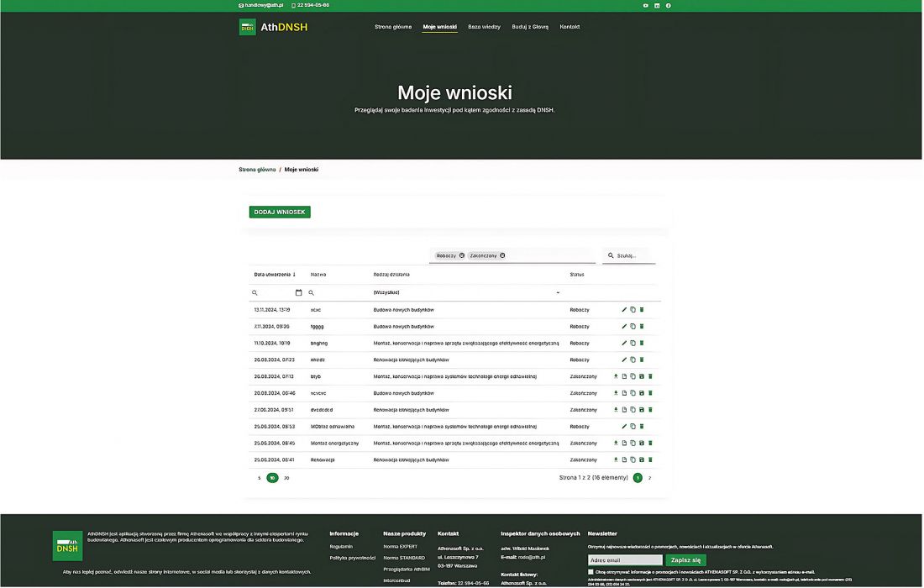Screen dimensions: 924x588
Task: Delete the application dated 11.10.2024
Action: [x=642, y=343]
